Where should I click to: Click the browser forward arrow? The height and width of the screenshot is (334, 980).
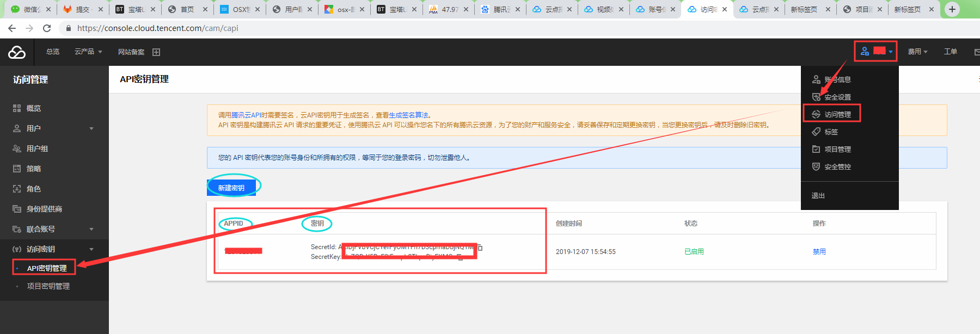coord(29,28)
